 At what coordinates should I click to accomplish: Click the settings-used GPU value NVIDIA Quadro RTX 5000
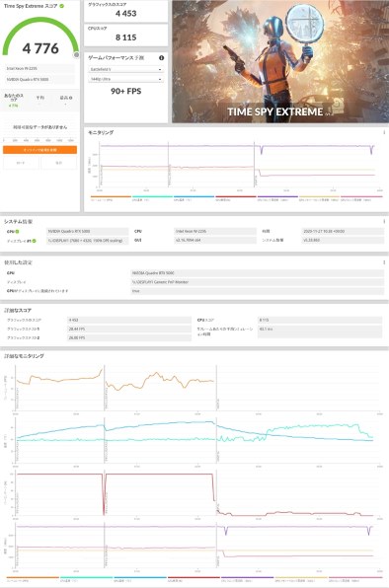[258, 273]
